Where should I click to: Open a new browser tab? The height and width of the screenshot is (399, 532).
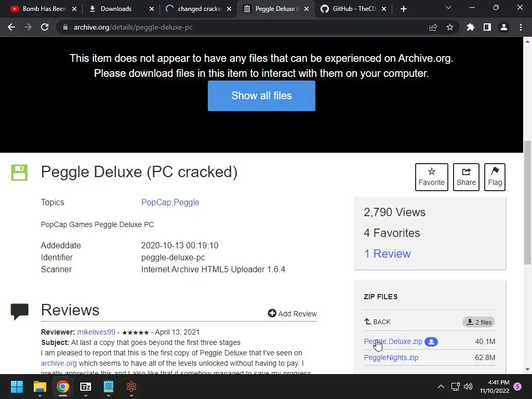pos(403,9)
